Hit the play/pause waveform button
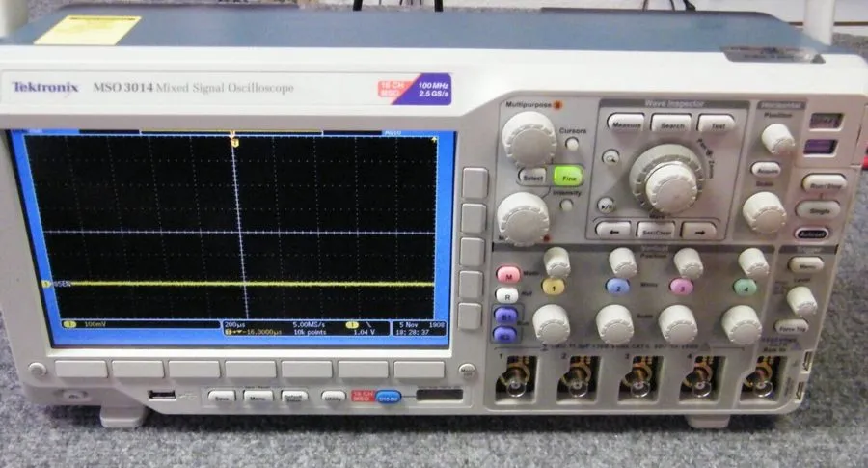The height and width of the screenshot is (468, 868). (607, 206)
